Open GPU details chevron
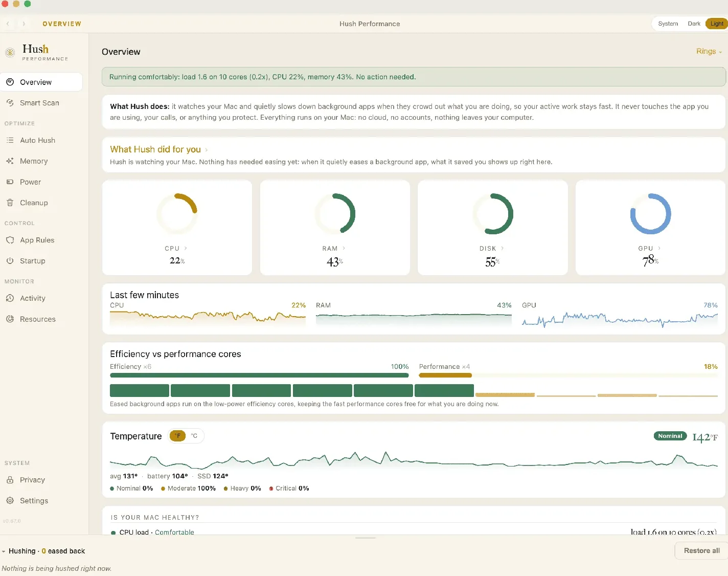 click(659, 248)
